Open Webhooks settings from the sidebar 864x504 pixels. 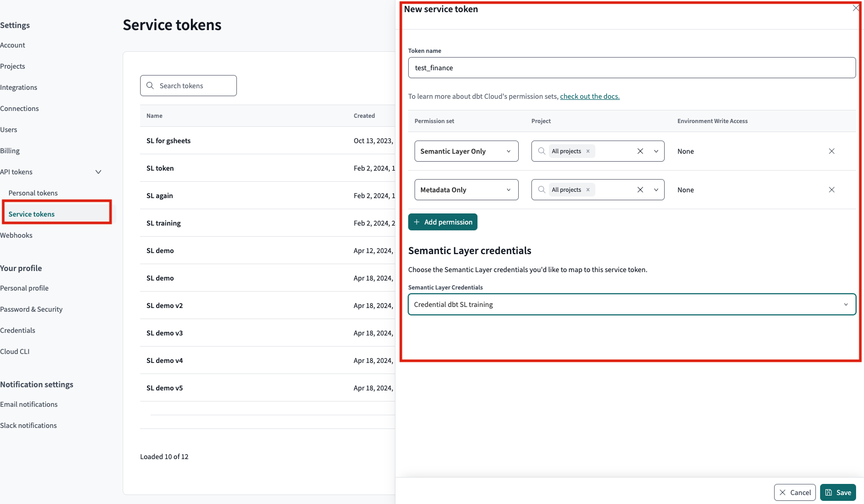coord(16,235)
